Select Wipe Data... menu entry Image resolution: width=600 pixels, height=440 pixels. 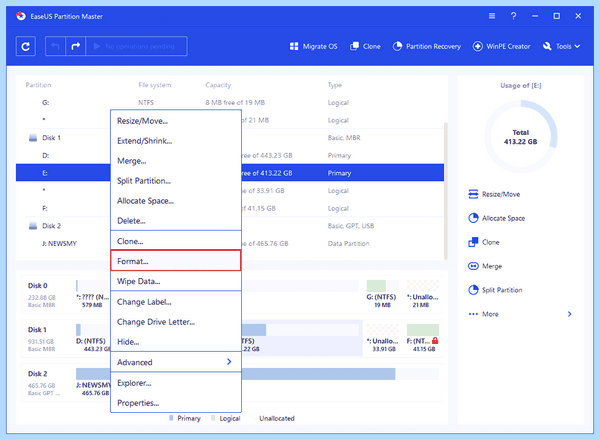click(176, 281)
